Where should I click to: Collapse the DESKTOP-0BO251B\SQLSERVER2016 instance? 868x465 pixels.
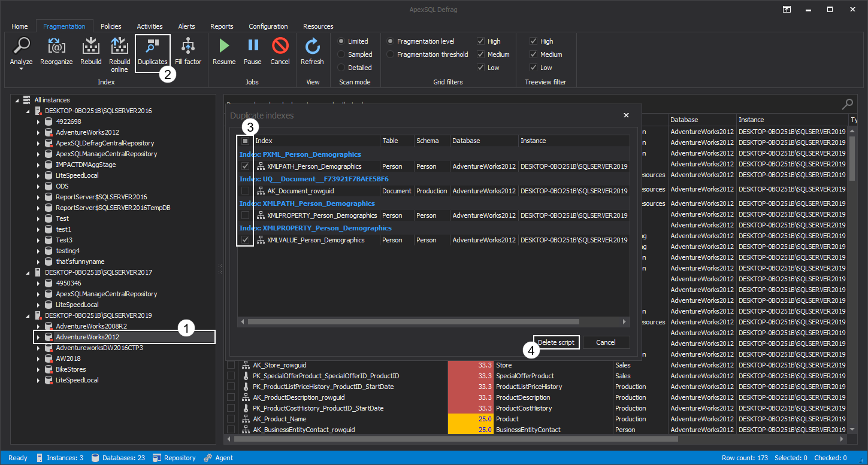point(26,110)
